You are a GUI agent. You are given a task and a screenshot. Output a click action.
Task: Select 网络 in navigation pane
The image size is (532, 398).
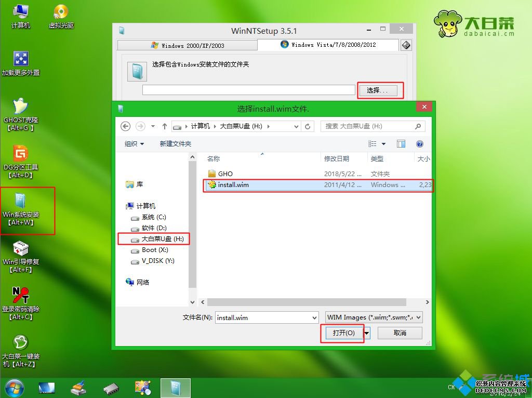(137, 282)
